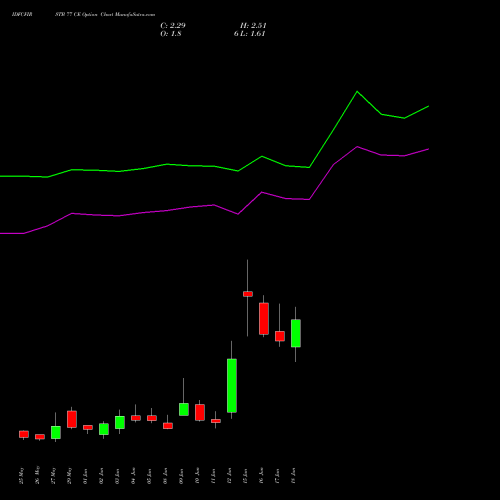Select the tall green candle above 12 Jun
The width and height of the screenshot is (500, 500).
[232, 386]
